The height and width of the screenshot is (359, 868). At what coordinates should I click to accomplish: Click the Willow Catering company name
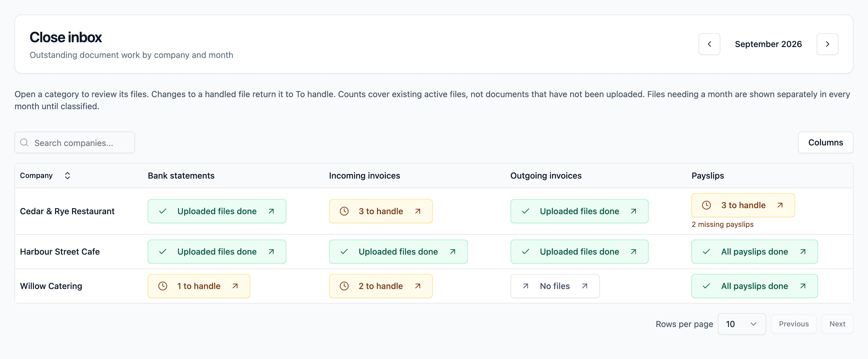(51, 286)
